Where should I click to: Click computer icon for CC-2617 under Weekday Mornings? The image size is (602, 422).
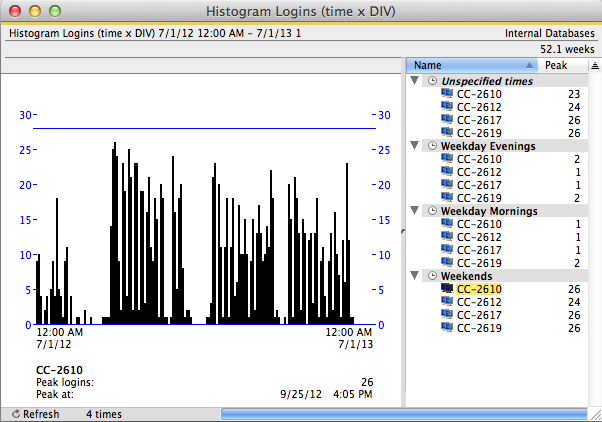[447, 250]
